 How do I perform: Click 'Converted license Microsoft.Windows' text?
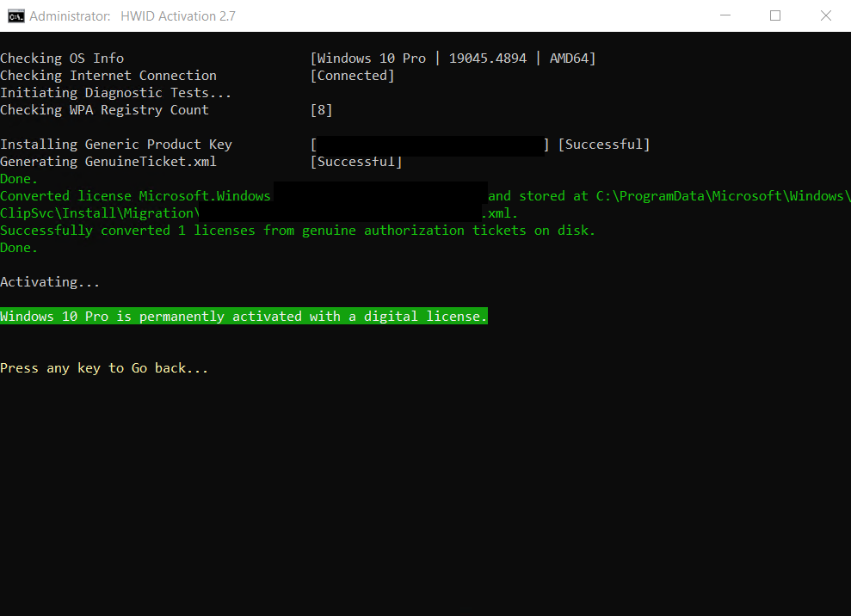click(x=135, y=196)
